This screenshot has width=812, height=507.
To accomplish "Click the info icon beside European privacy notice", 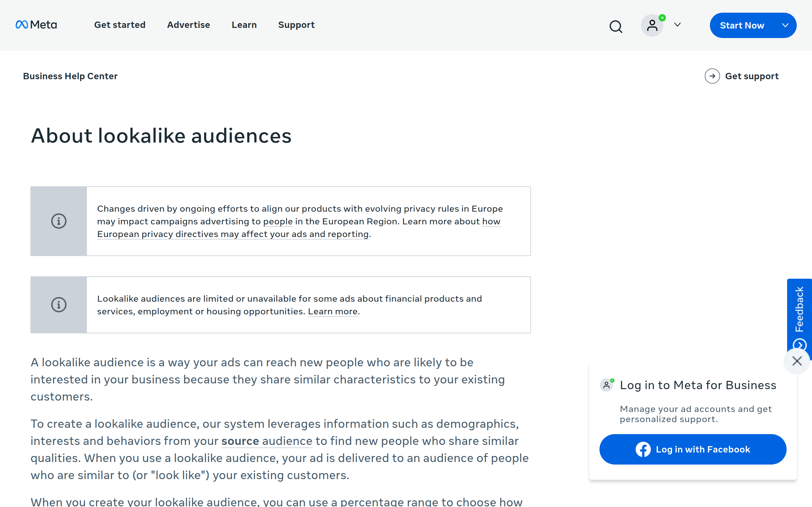I will point(59,221).
